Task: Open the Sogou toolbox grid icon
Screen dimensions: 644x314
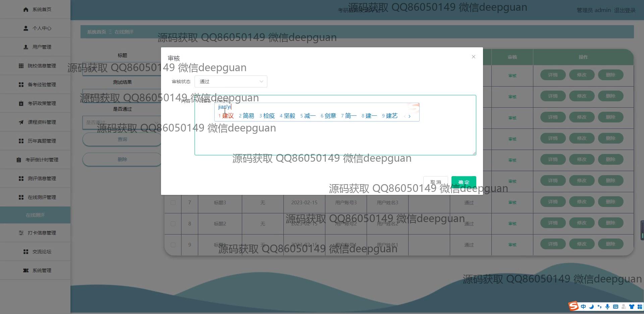Action: (x=639, y=307)
